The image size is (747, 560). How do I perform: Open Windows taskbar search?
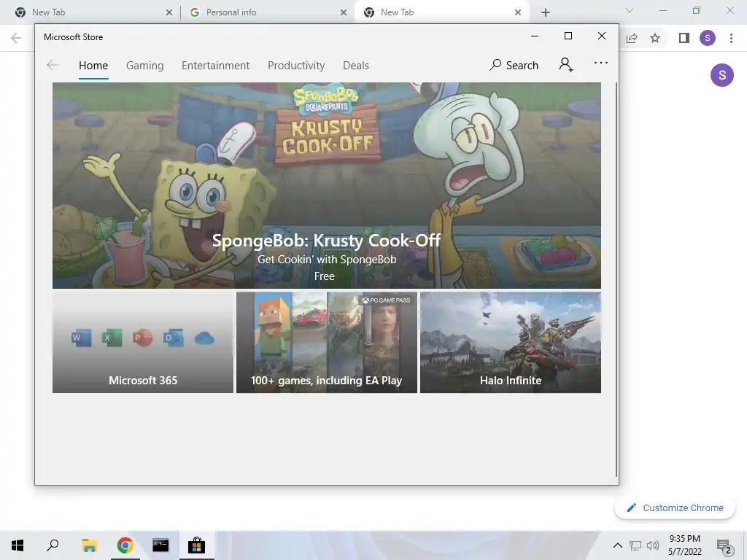53,545
